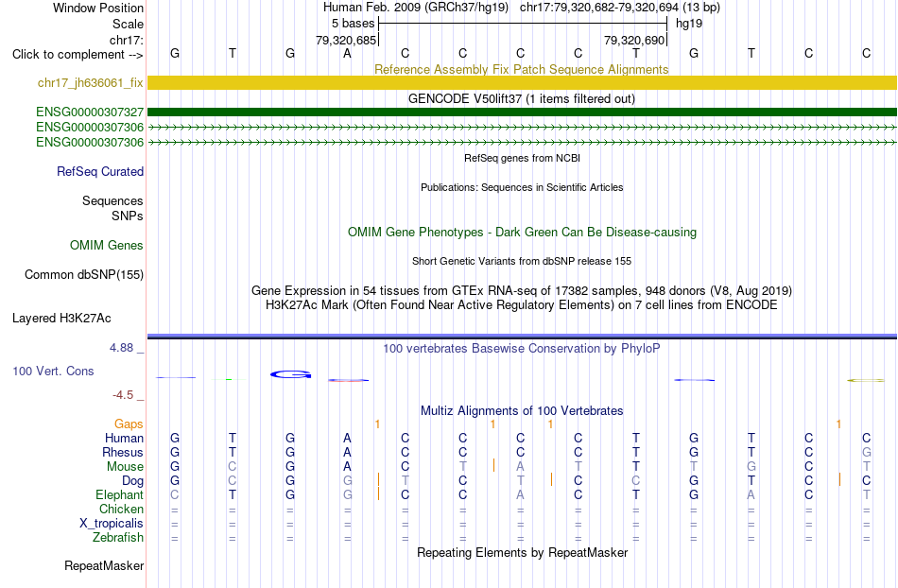This screenshot has width=898, height=588.
Task: Click the 'chr17:' base position label
Action: [x=127, y=40]
